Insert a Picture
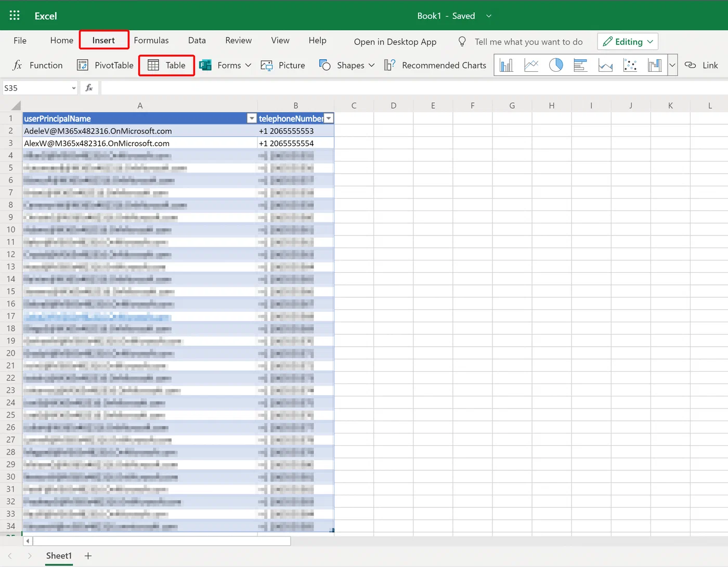The width and height of the screenshot is (728, 567). pos(283,65)
